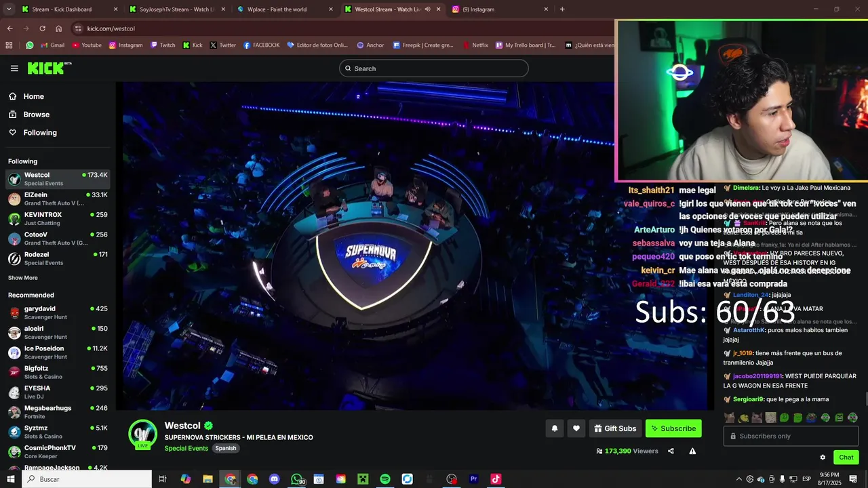Image resolution: width=868 pixels, height=488 pixels.
Task: Open Spotify from taskbar
Action: click(385, 479)
